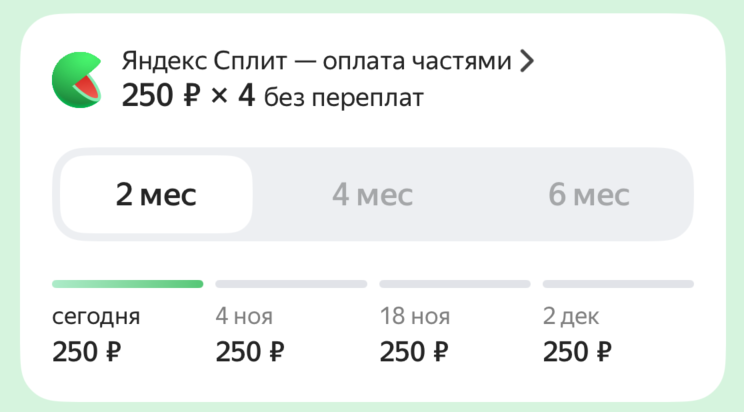The image size is (744, 412).
Task: Click the 18 ноя progress bar segment
Action: tap(455, 284)
